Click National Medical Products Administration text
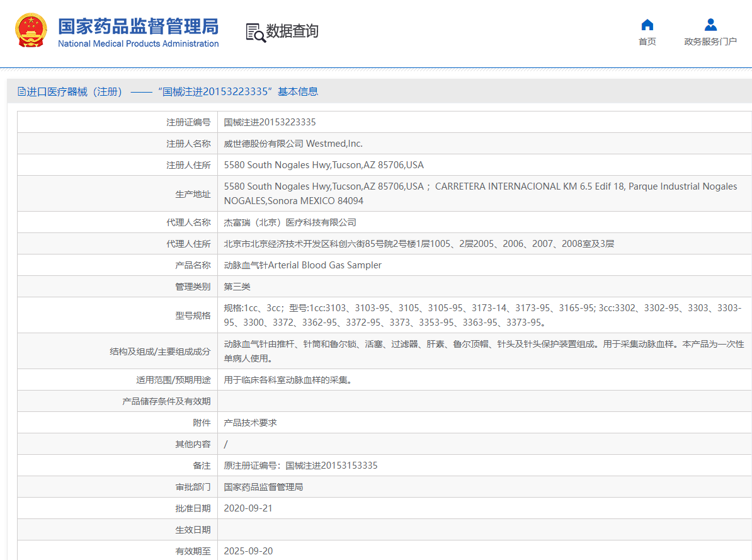 pos(138,43)
